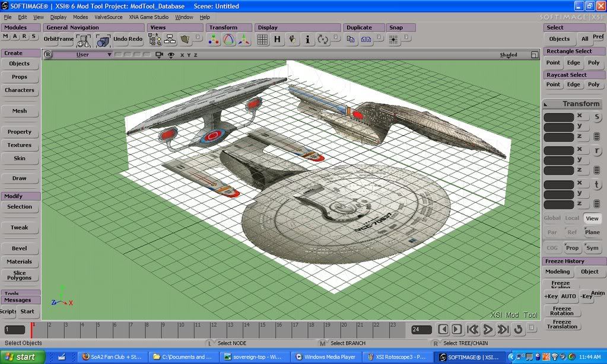
Task: Toggle the loop playback button
Action: [518, 329]
